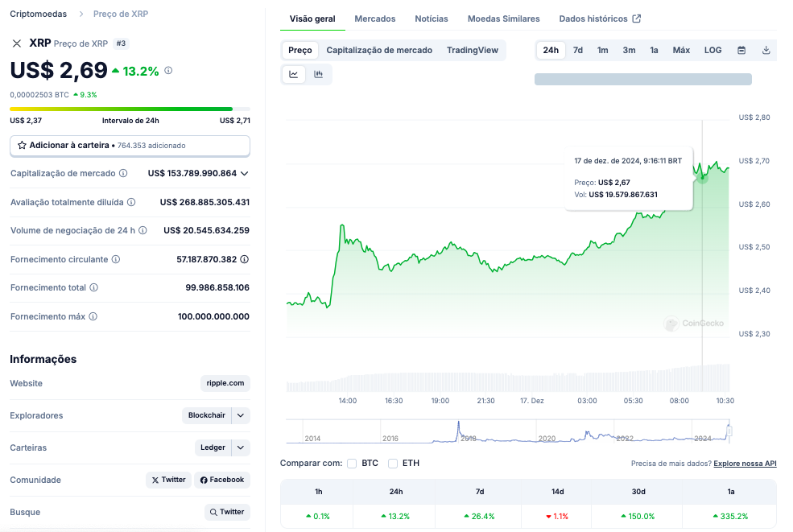This screenshot has width=793, height=532.
Task: Show info for Fornecimento máx
Action: [93, 316]
